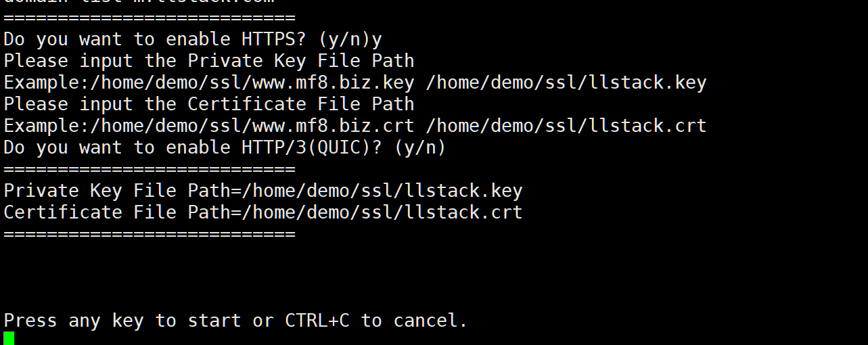The width and height of the screenshot is (868, 345).
Task: Click the entered /home/demo/ssl/llstack.crt on the Example line
Action: point(567,126)
